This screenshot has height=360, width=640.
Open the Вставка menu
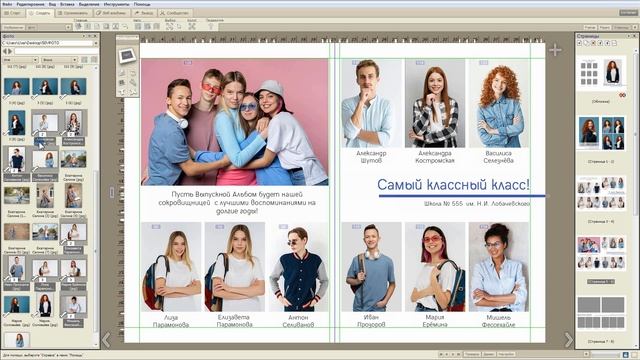[x=67, y=4]
